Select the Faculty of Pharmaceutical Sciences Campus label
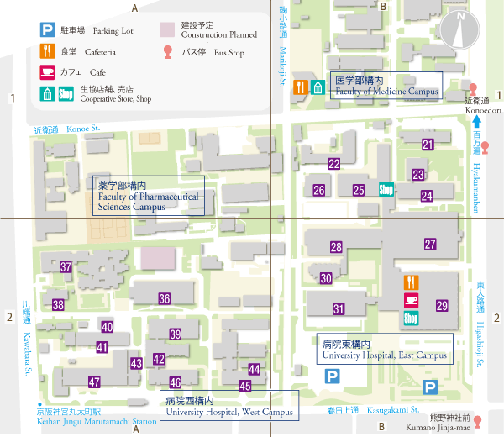The height and width of the screenshot is (437, 504). (x=148, y=195)
